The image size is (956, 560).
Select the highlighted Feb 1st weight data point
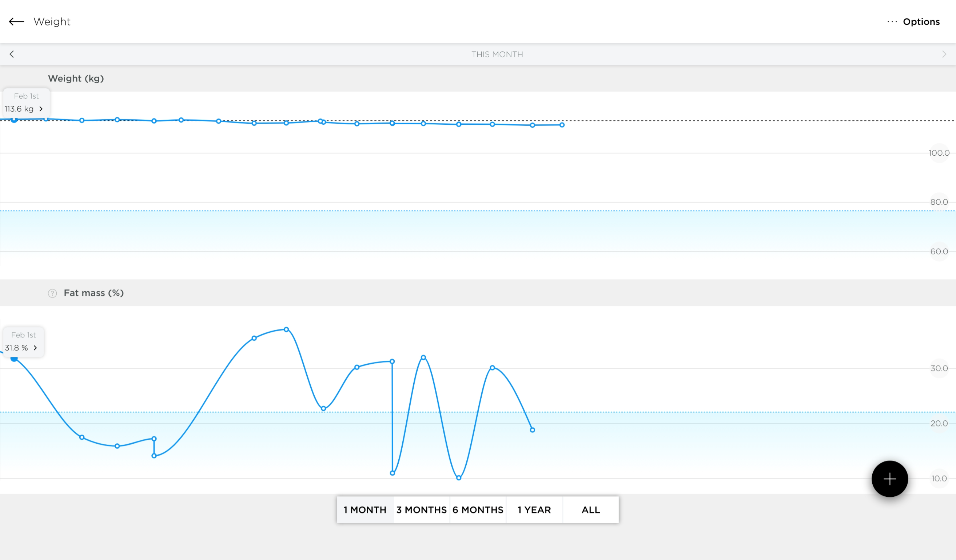14,120
